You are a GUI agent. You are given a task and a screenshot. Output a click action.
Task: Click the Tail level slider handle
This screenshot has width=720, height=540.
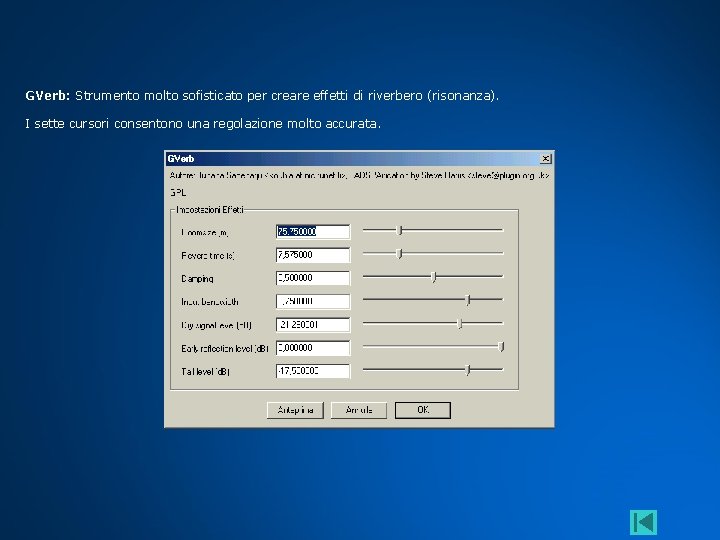[x=467, y=370]
